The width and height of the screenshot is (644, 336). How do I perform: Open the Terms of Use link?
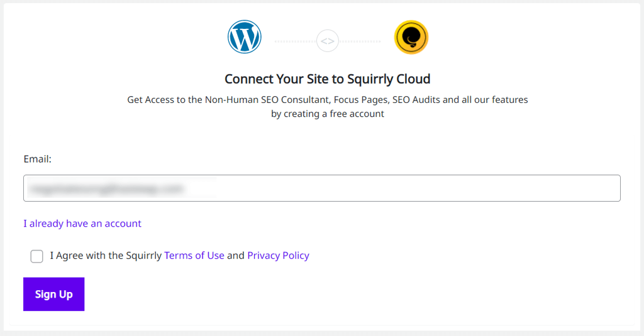(x=194, y=256)
